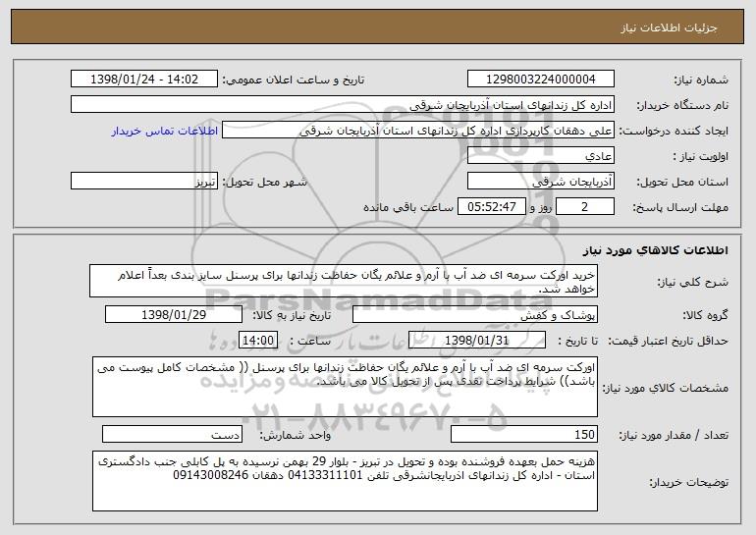Select the شرح کلی نیاز label
The image size is (756, 535).
(693, 282)
